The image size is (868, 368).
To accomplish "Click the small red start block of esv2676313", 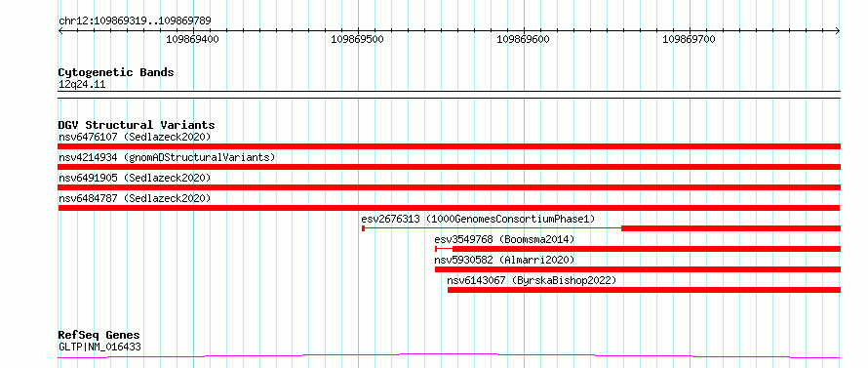I will pos(363,228).
